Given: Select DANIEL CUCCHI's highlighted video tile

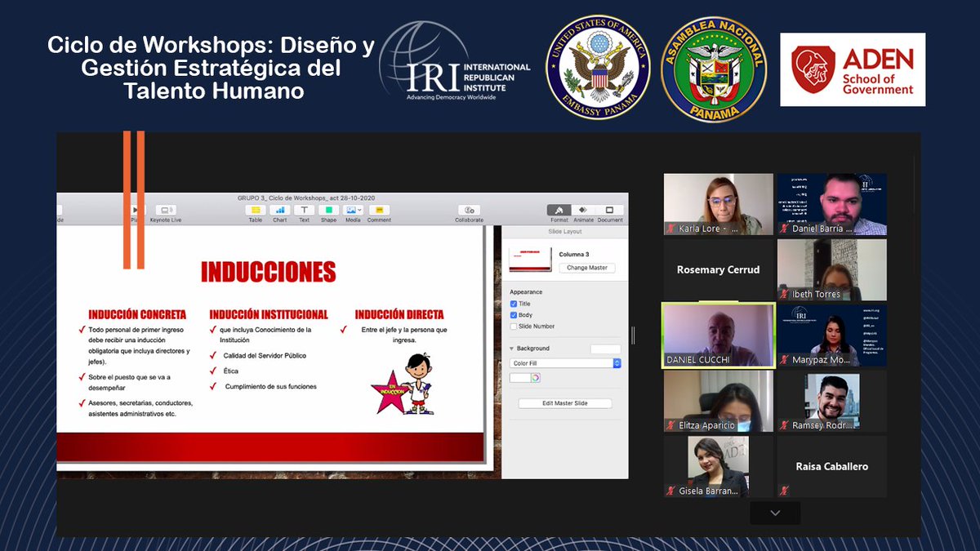Looking at the screenshot, I should (719, 335).
